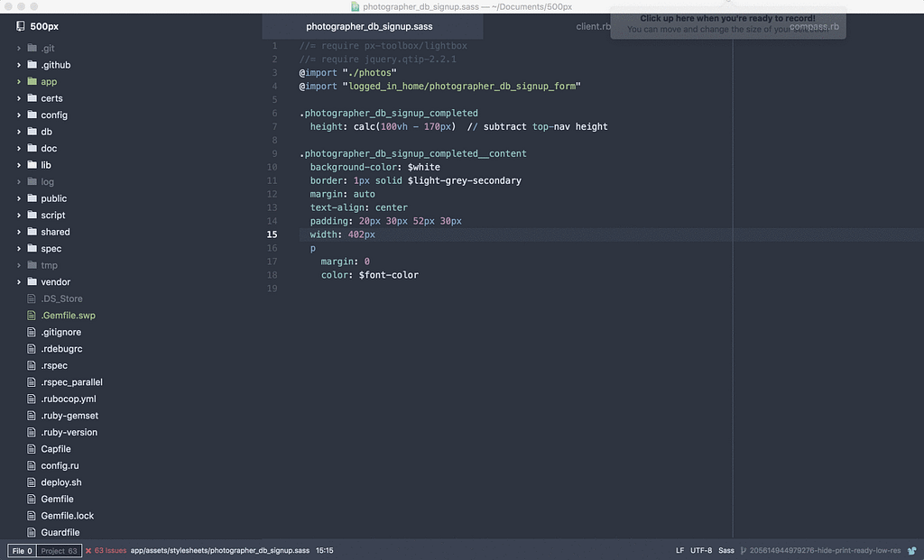Click the .rubocop.yml file icon

32,399
